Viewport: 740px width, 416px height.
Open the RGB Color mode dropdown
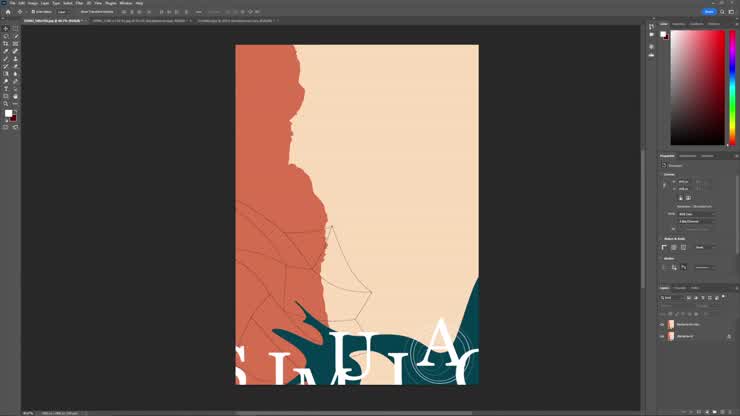point(696,214)
